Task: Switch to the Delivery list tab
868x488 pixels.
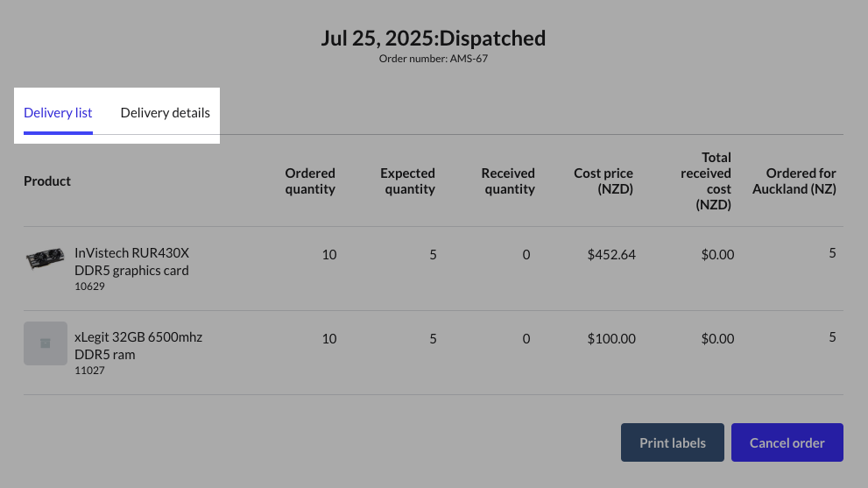Action: pyautogui.click(x=58, y=113)
